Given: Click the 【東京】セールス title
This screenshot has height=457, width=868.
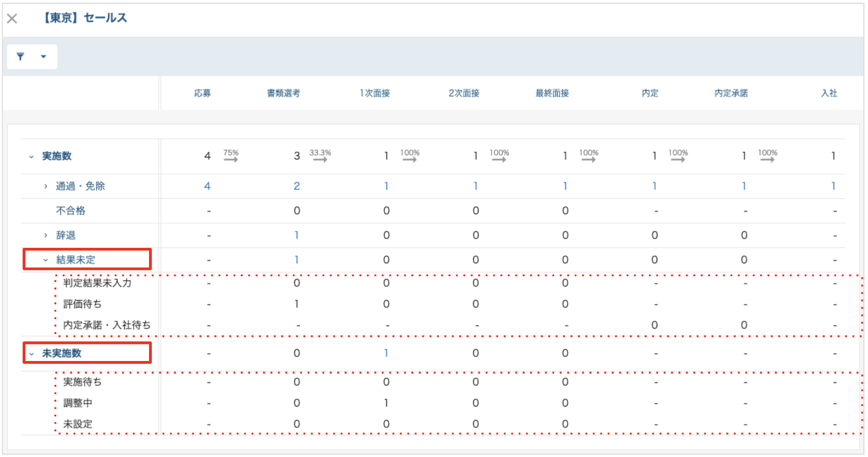Looking at the screenshot, I should pyautogui.click(x=85, y=18).
